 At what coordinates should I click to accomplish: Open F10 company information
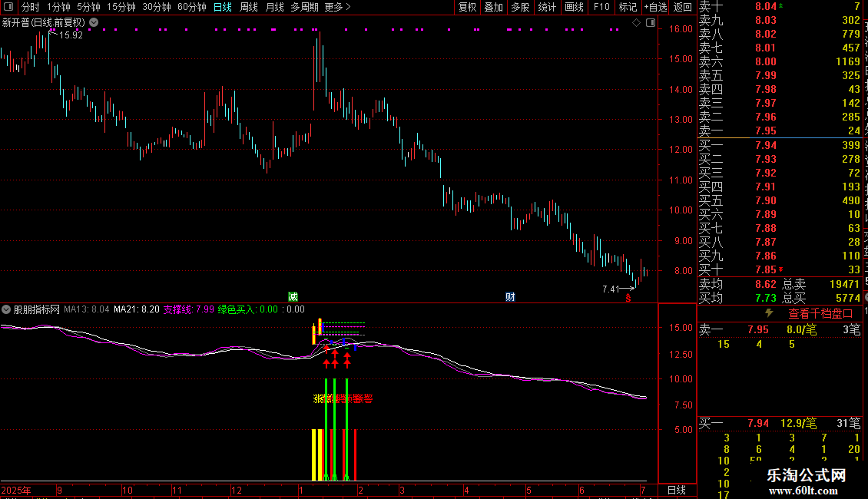point(601,7)
